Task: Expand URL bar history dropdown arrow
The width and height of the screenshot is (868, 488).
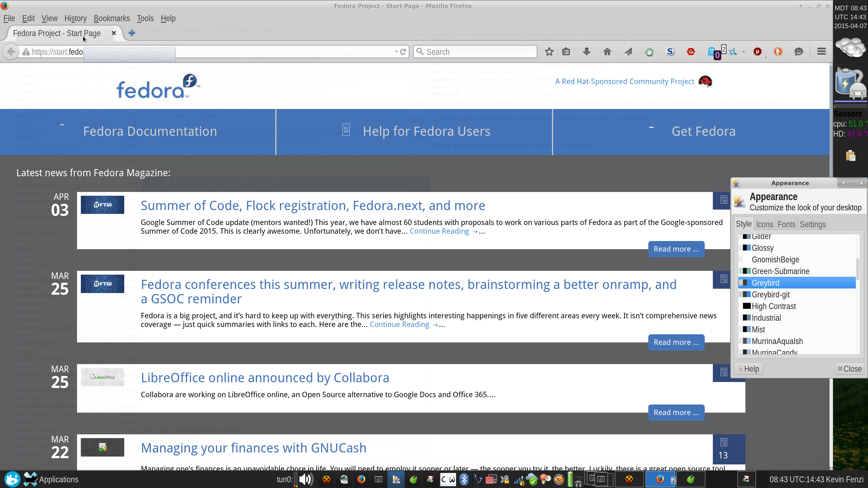Action: coord(396,52)
